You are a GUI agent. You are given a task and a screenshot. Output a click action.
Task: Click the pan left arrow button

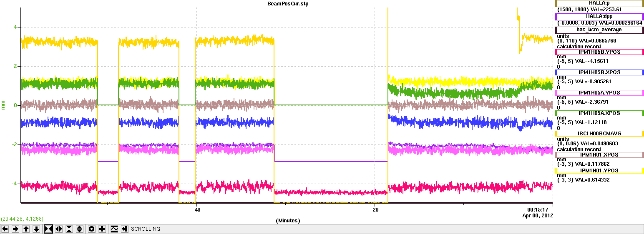(x=5, y=229)
